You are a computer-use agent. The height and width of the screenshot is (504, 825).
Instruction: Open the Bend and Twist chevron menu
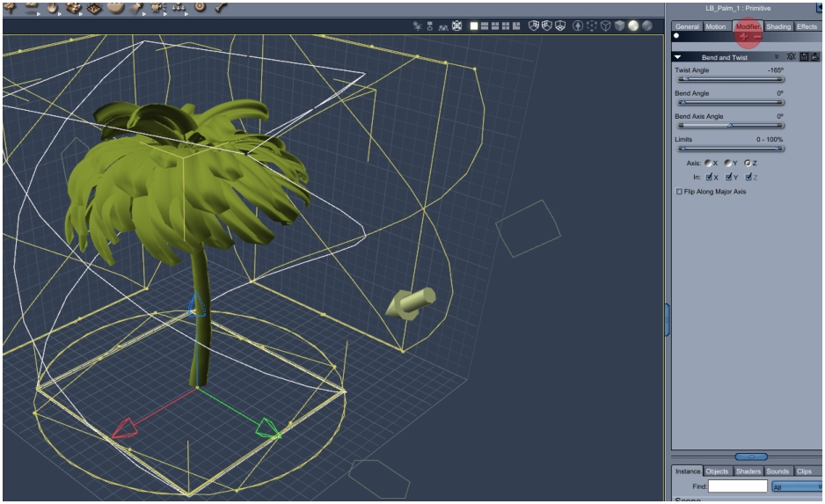(x=777, y=57)
